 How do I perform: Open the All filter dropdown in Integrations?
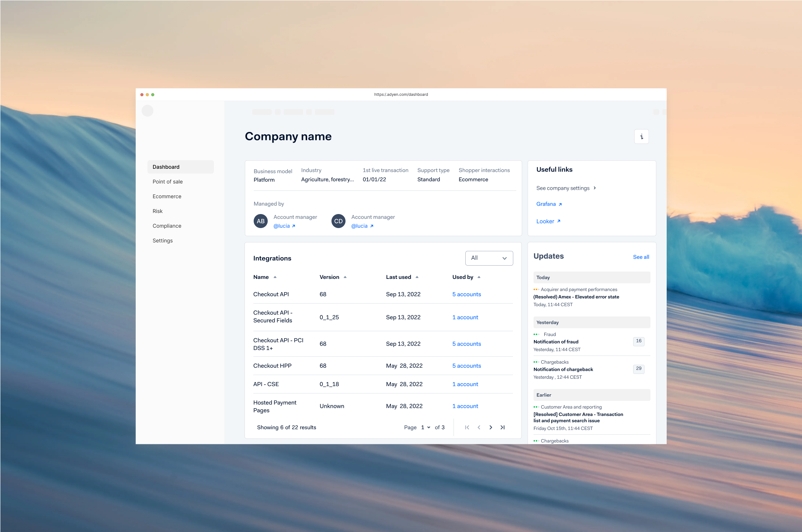pos(489,258)
